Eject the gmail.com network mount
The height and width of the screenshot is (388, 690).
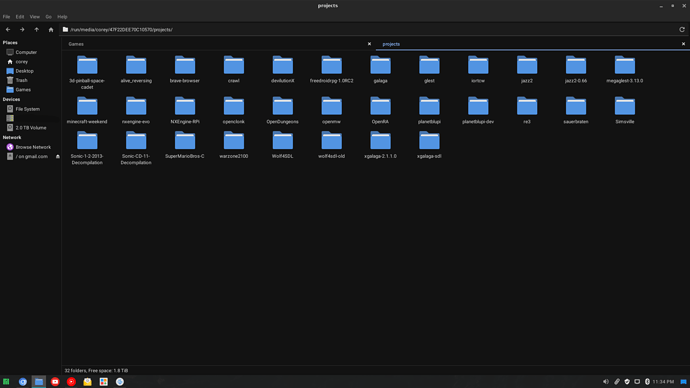point(58,157)
